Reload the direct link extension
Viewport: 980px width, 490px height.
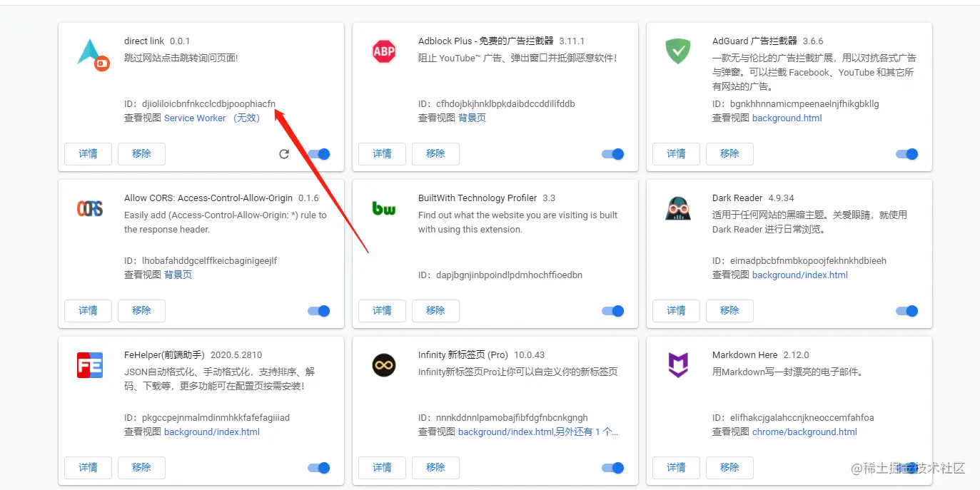tap(284, 154)
